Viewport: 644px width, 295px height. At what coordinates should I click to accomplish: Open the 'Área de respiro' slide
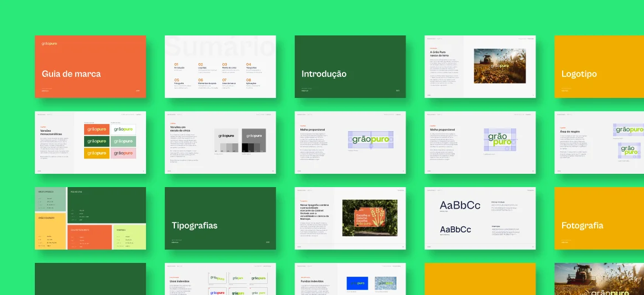(x=599, y=143)
